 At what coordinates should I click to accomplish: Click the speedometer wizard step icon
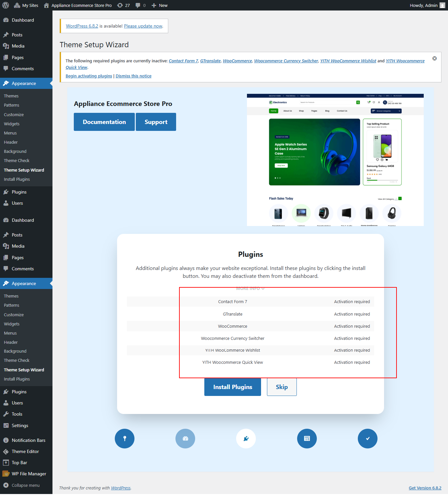(x=185, y=439)
